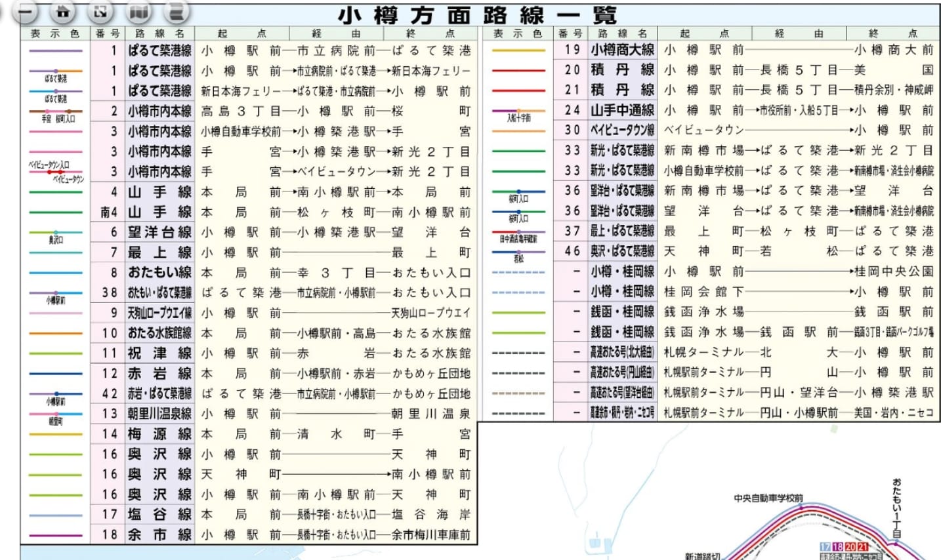Viewport: 941px width, 560px height.
Task: Click orange line swatch beside 小樽商大線 row
Action: (518, 50)
